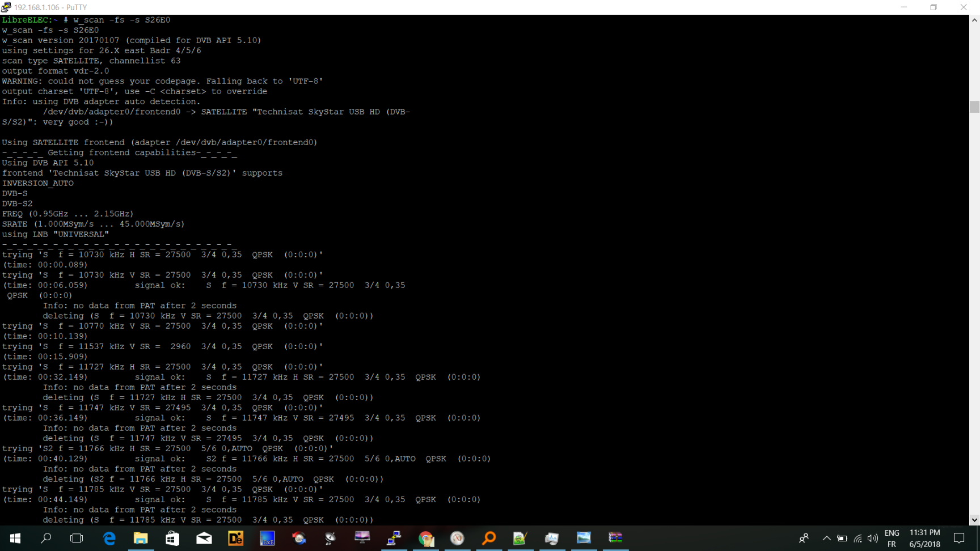
Task: Open the Microsoft Store taskbar icon
Action: [172, 538]
